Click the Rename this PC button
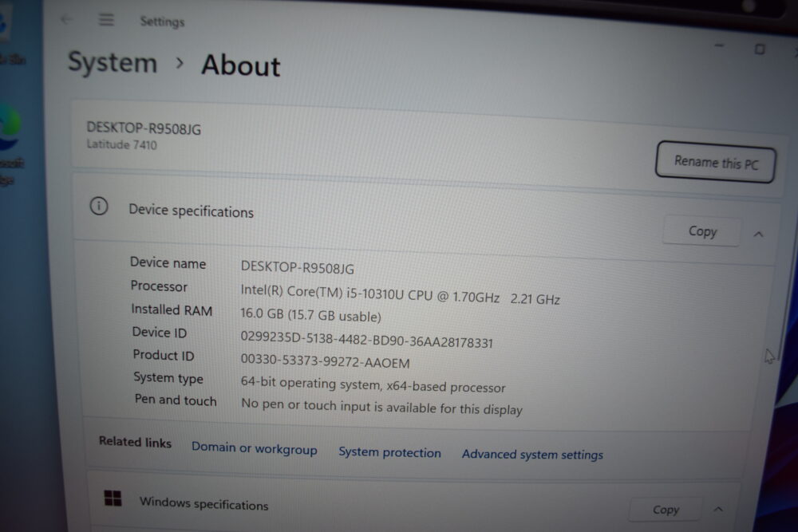 [716, 163]
